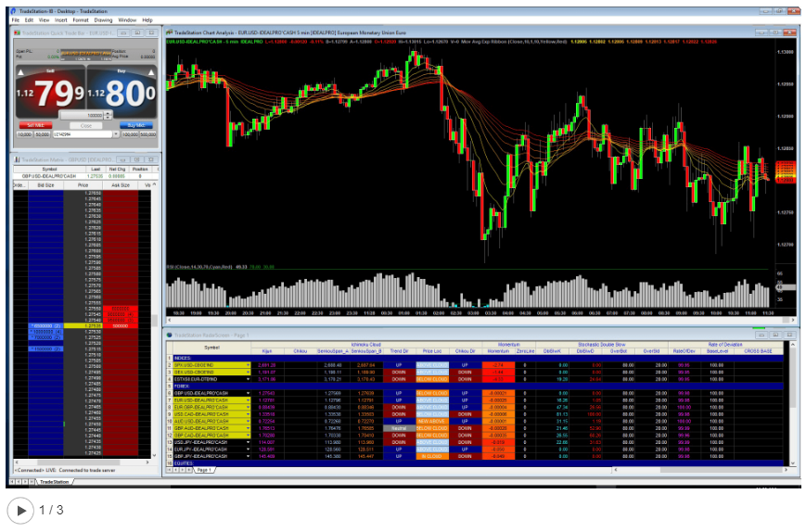This screenshot has height=532, width=806.
Task: Click the Buy Mkt button
Action: pyautogui.click(x=136, y=125)
